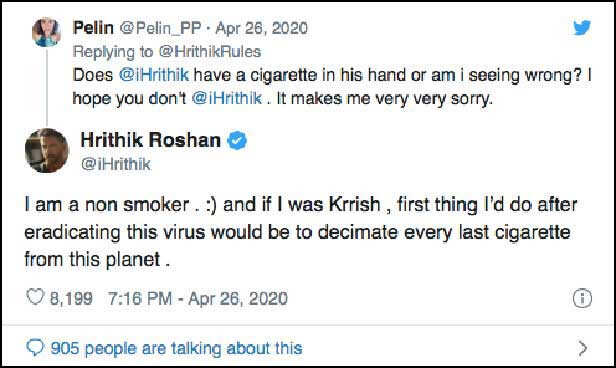Click the @iHrithik handle under the name
This screenshot has width=616, height=368.
pyautogui.click(x=116, y=164)
